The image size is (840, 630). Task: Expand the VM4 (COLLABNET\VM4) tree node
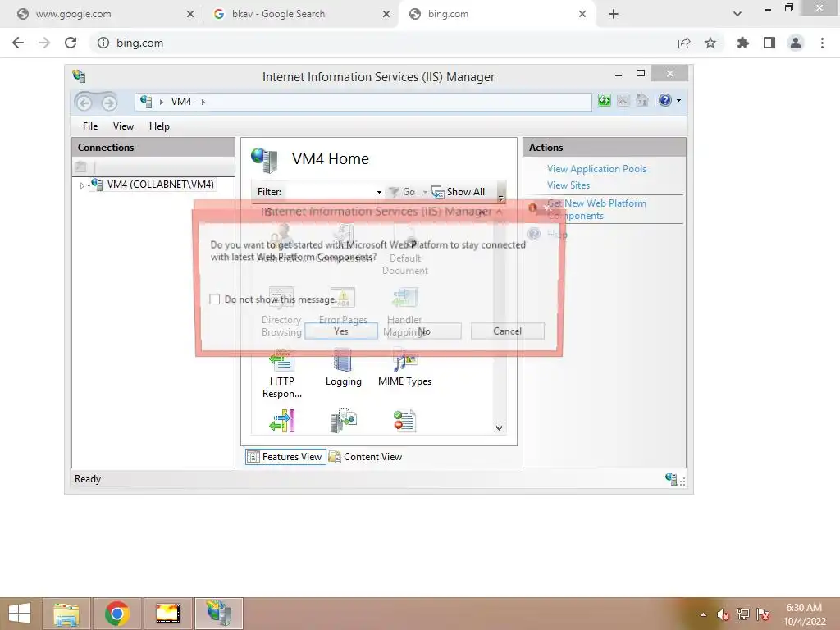(x=82, y=185)
